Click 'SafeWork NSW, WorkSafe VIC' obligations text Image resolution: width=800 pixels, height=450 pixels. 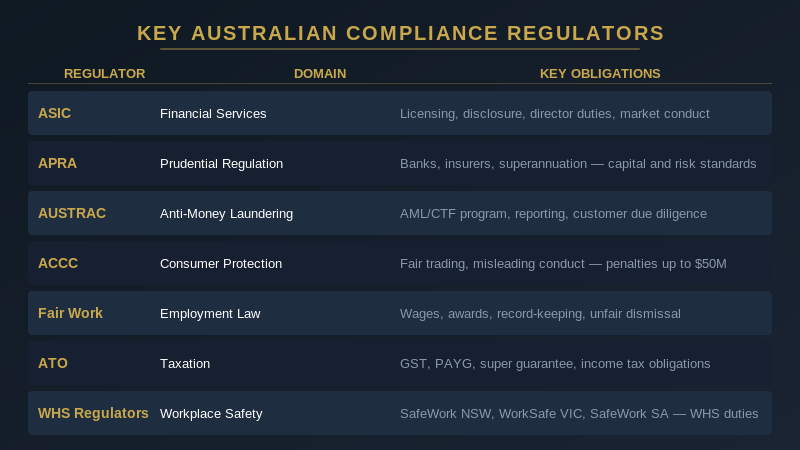579,413
